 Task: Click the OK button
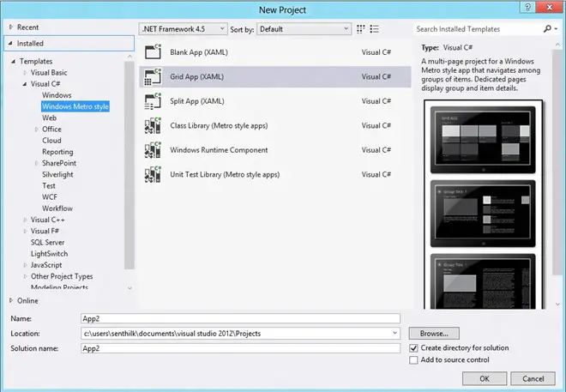[x=485, y=378]
